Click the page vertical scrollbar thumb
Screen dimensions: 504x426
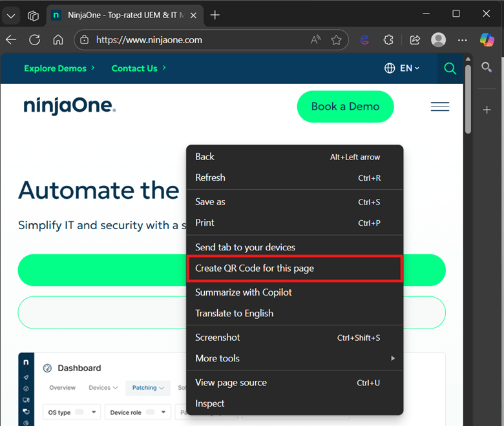[x=468, y=99]
